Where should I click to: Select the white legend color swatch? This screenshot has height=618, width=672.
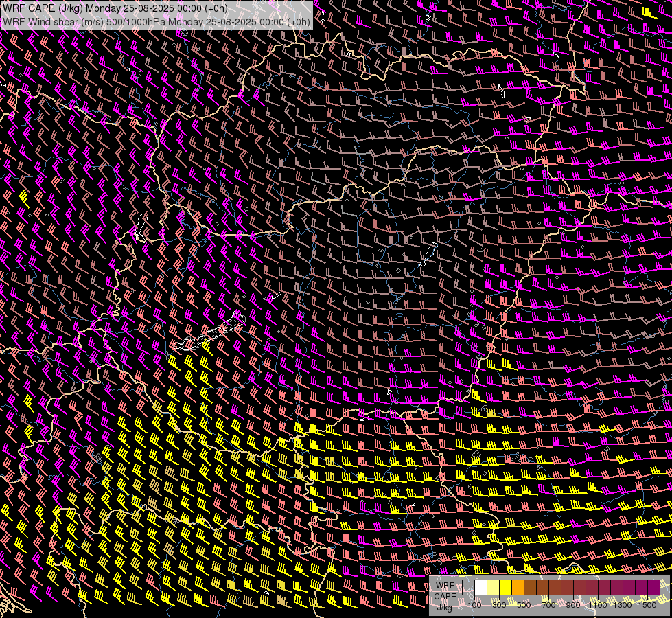[x=481, y=588]
